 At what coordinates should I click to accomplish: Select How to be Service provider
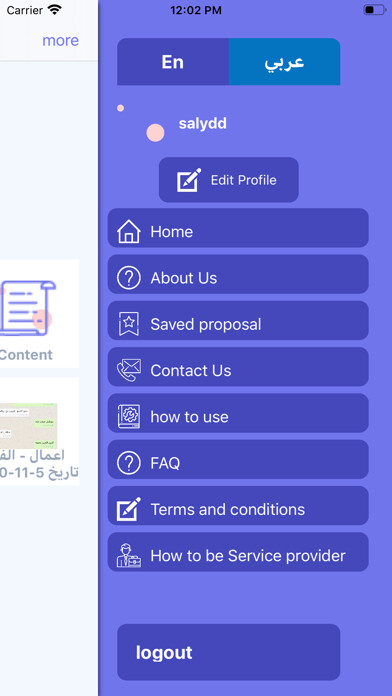[238, 555]
